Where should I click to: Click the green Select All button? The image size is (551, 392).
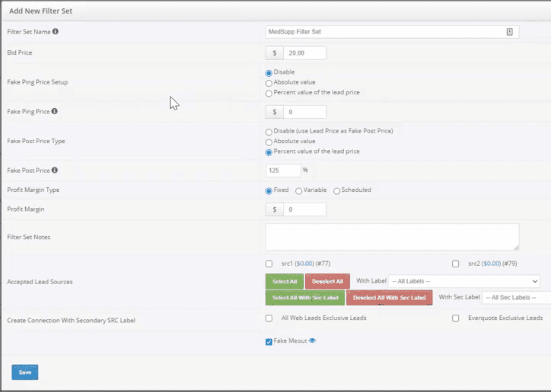[x=285, y=281]
